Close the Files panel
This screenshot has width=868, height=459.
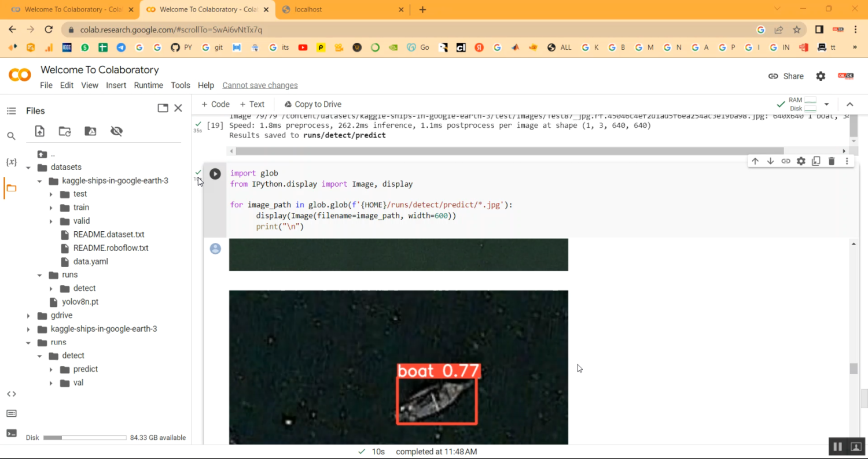[x=178, y=108]
